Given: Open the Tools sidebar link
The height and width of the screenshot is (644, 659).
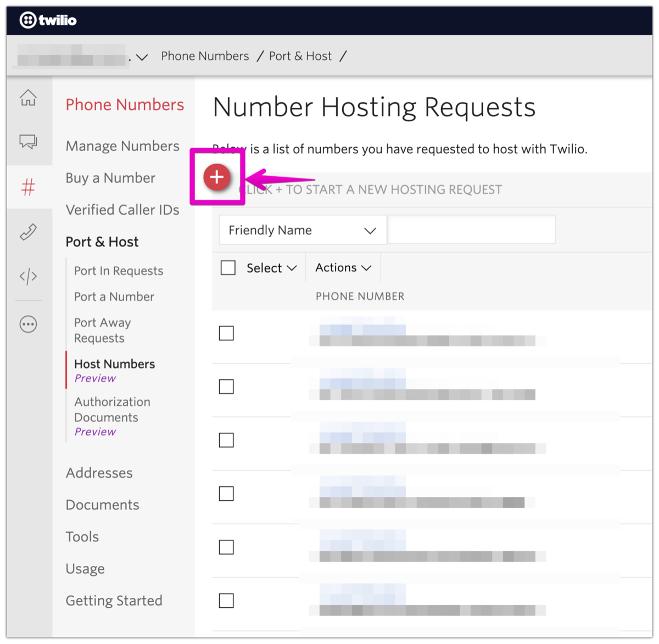Looking at the screenshot, I should click(x=82, y=536).
